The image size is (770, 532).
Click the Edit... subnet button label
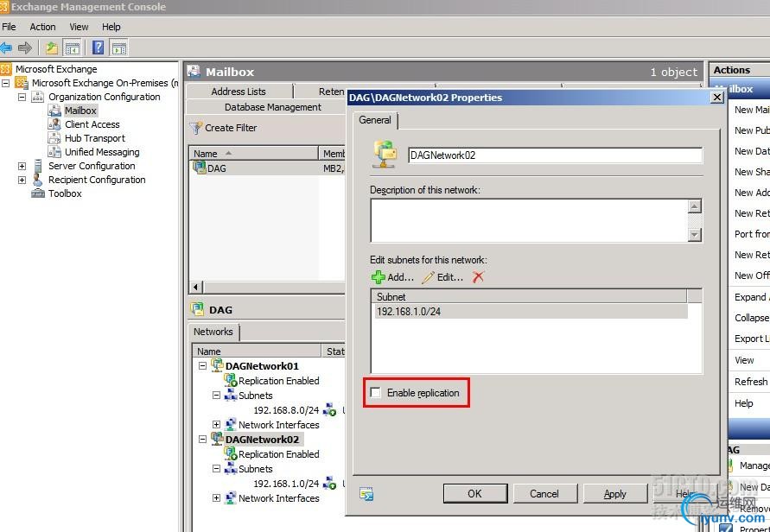coord(450,277)
